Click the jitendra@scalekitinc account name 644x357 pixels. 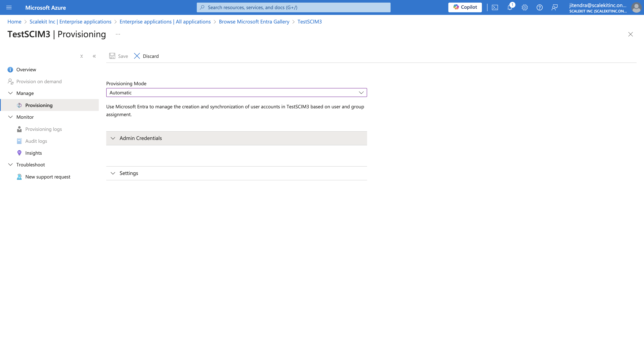tap(598, 5)
